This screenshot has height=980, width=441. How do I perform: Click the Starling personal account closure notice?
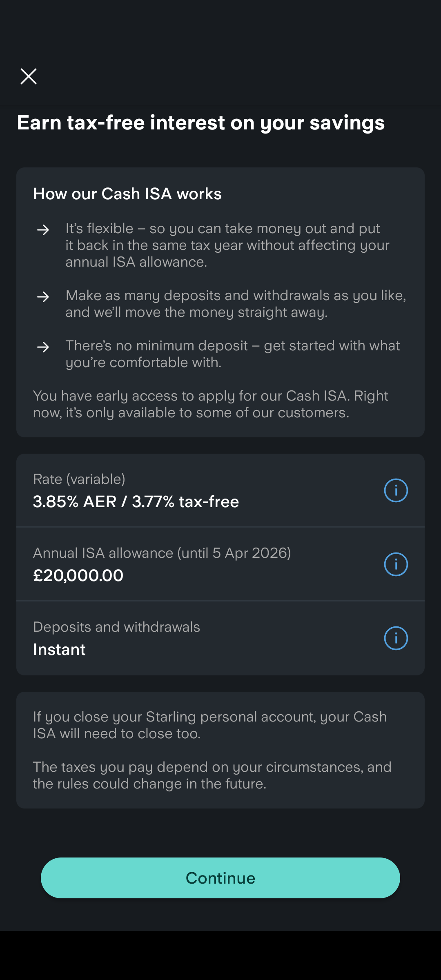click(x=210, y=725)
